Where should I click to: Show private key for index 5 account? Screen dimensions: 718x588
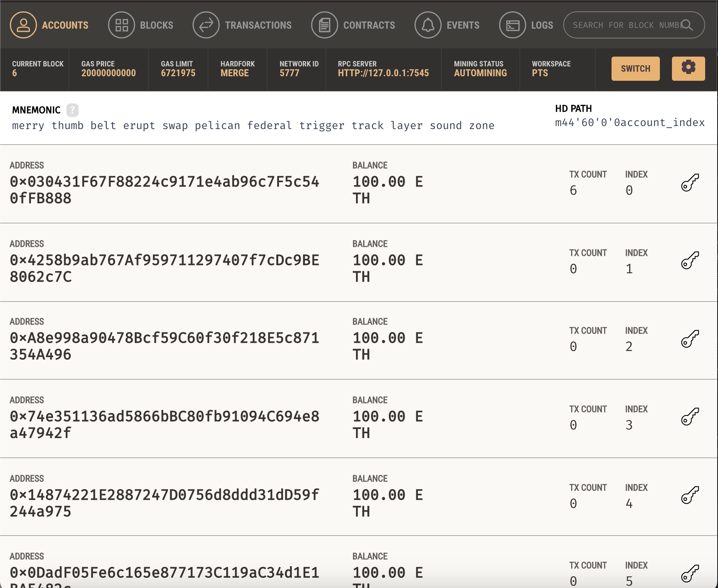coord(690,574)
